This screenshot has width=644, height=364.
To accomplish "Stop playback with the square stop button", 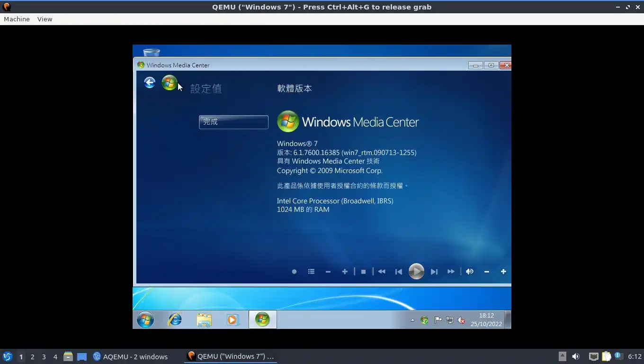I will point(363,272).
